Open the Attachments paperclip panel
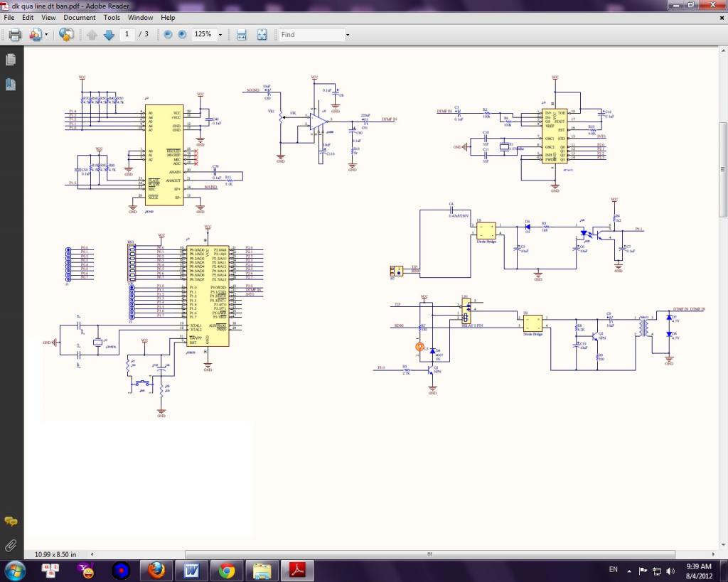 click(11, 545)
